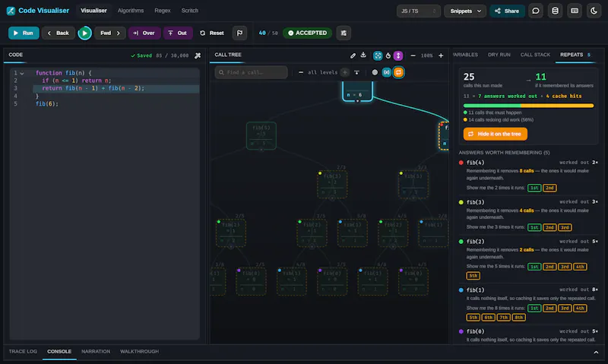Click the flag breakpoint icon in toolbar
The image size is (608, 364).
239,33
